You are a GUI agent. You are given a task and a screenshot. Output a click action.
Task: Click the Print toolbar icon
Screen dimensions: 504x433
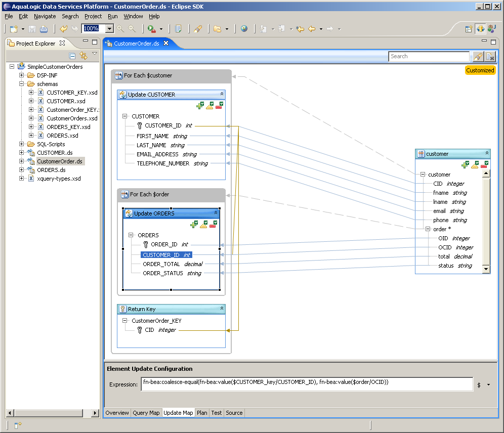click(x=44, y=29)
